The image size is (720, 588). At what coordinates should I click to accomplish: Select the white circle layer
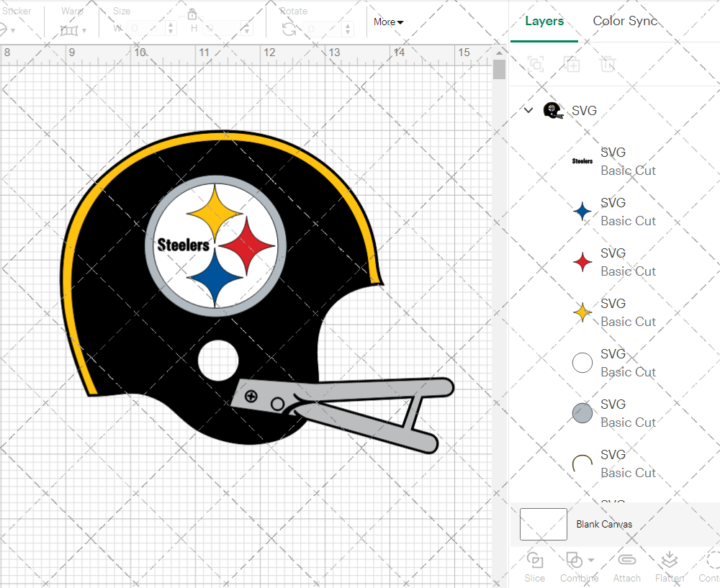pyautogui.click(x=614, y=363)
